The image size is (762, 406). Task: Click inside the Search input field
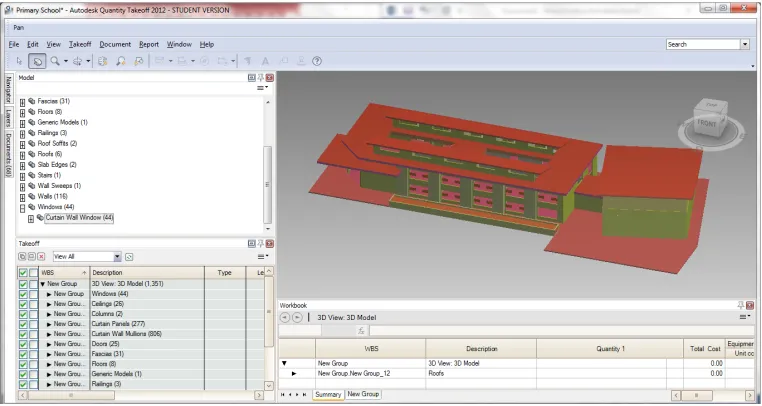pos(703,44)
